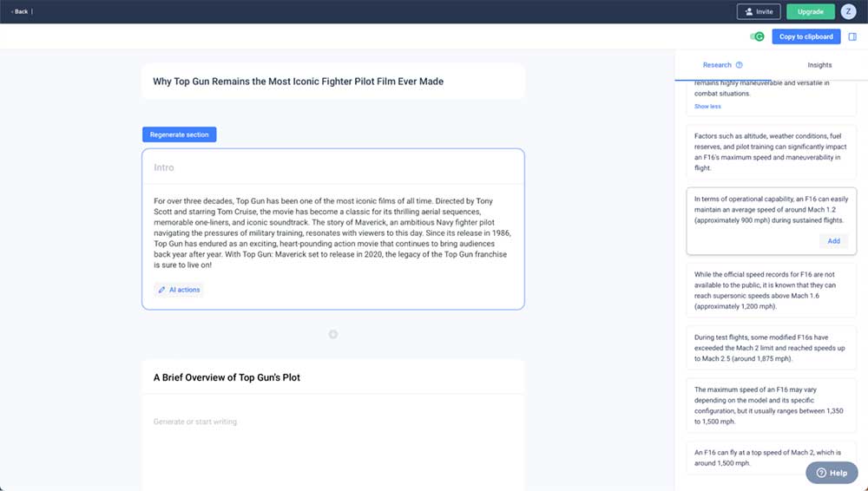
Task: Toggle the Grammarly switch icon
Action: (757, 36)
